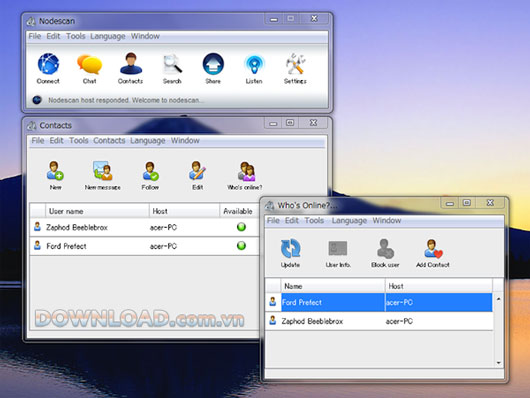This screenshot has height=398, width=530.
Task: Click the Search magnifier icon
Action: click(x=172, y=64)
